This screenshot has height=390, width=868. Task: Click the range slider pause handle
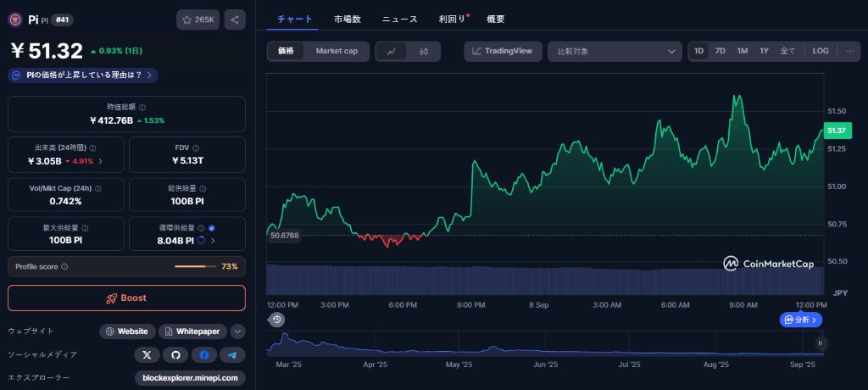[x=821, y=343]
